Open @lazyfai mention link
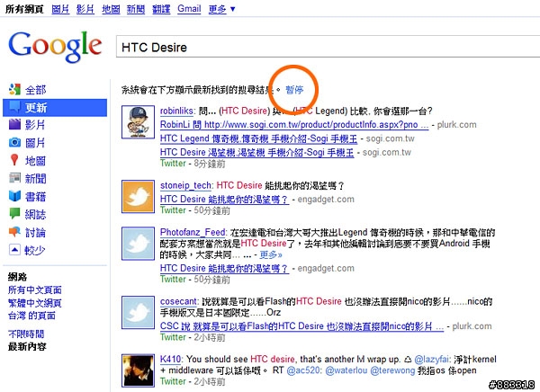 pyautogui.click(x=432, y=360)
